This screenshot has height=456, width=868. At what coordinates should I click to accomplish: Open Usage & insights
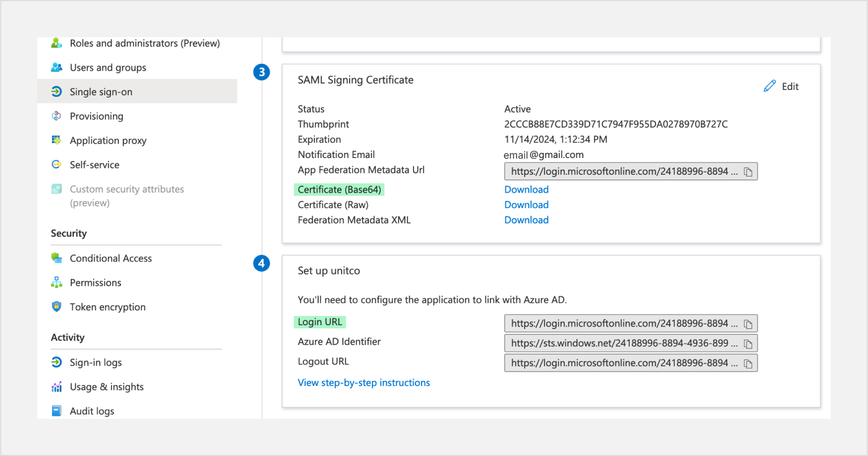pos(107,387)
